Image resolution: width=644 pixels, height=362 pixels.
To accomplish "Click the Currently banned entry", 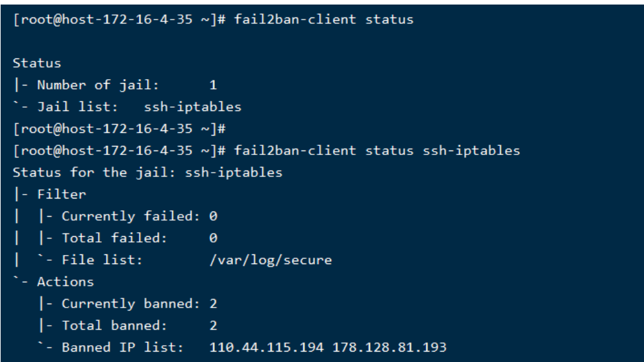I will pos(135,304).
